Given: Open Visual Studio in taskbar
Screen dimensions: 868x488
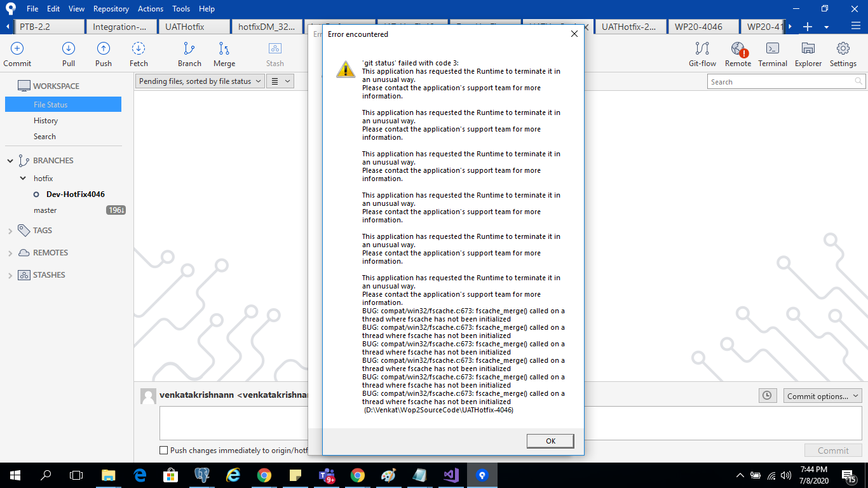Looking at the screenshot, I should point(451,475).
